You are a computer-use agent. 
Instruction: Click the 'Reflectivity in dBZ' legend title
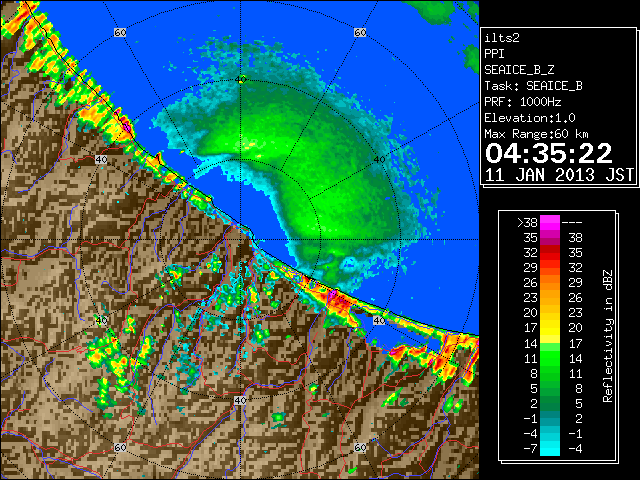[608, 336]
